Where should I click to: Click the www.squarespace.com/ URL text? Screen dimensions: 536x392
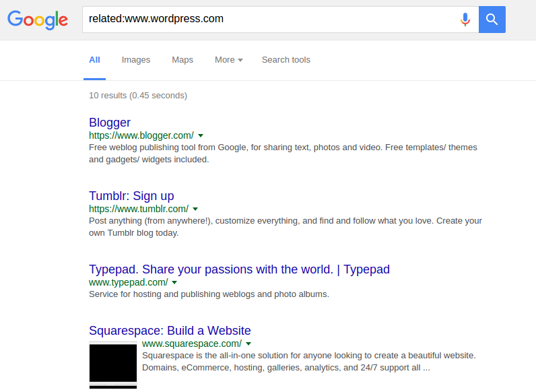click(x=192, y=344)
